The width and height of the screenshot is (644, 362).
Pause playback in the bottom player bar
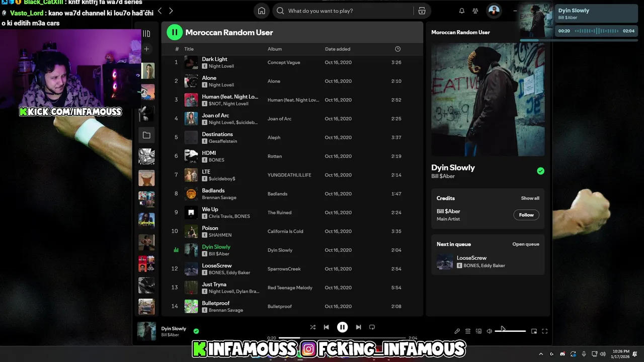[x=342, y=327]
